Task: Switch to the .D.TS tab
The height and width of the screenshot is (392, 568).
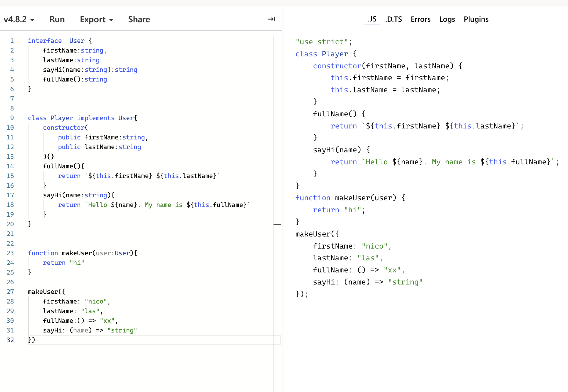Action: (x=394, y=19)
